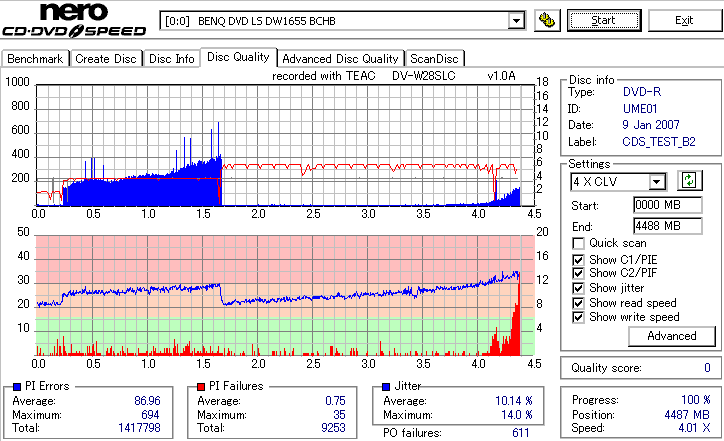Open the 4 X CLV speed dropdown

point(656,181)
